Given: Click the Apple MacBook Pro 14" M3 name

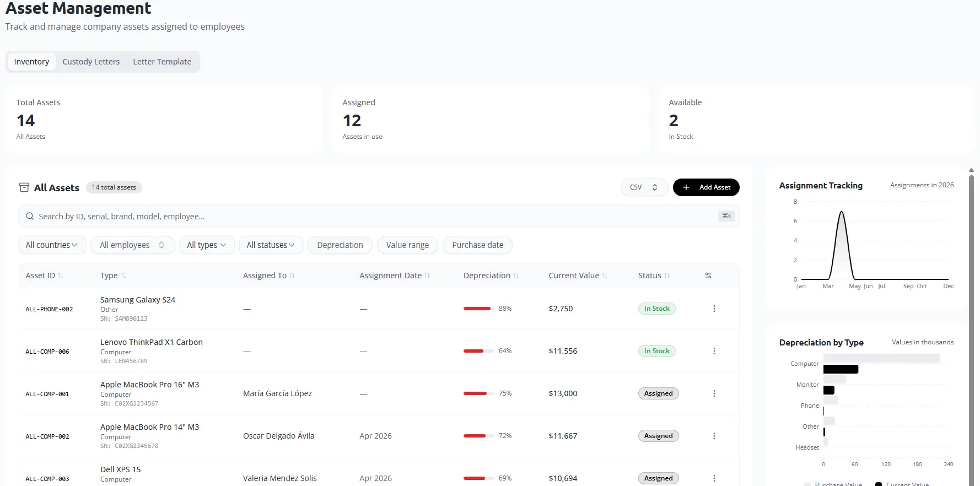Looking at the screenshot, I should (150, 427).
